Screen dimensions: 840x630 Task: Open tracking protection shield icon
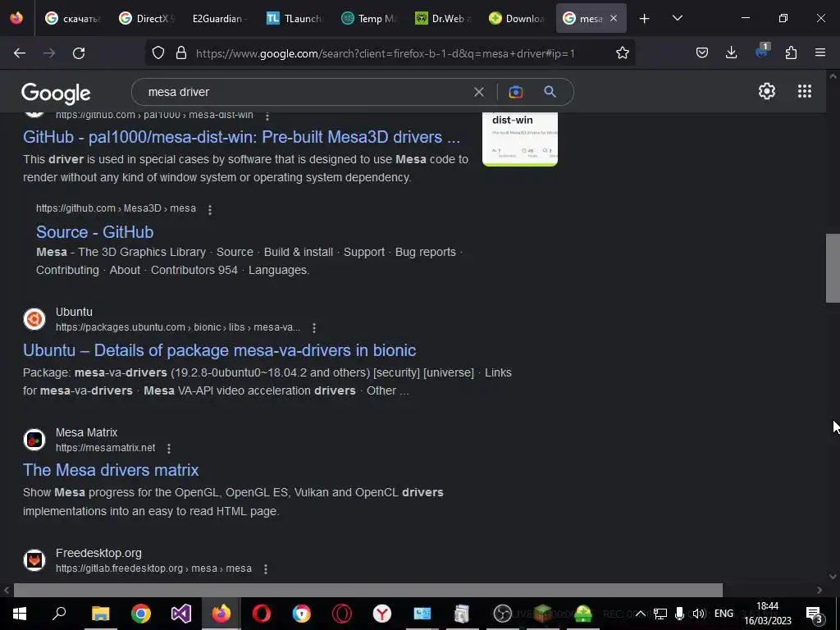click(158, 53)
